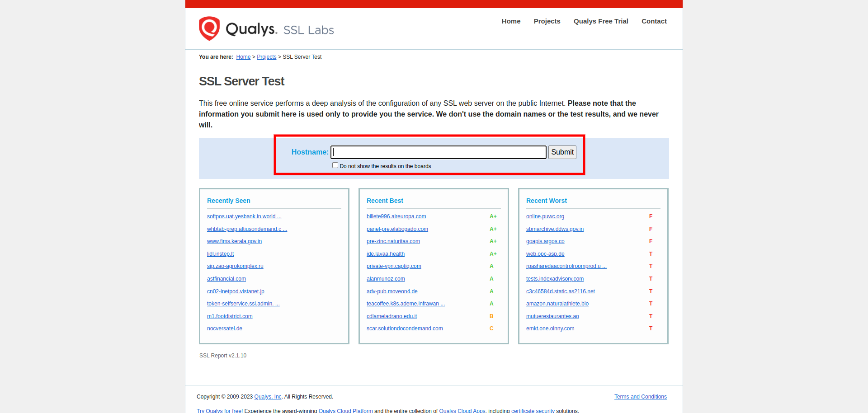Click the SSL Report v2.1.10 text
The image size is (868, 413).
point(223,356)
